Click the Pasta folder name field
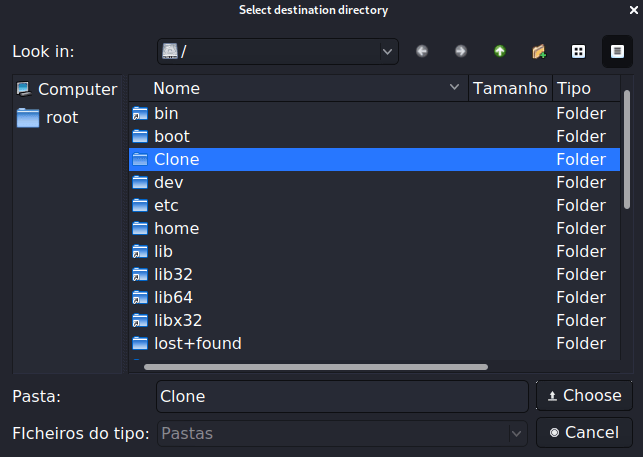Viewport: 643px width, 457px height. coord(342,396)
